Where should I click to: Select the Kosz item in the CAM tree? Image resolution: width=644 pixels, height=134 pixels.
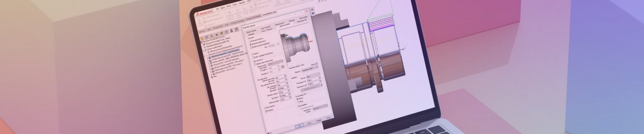click(215, 76)
